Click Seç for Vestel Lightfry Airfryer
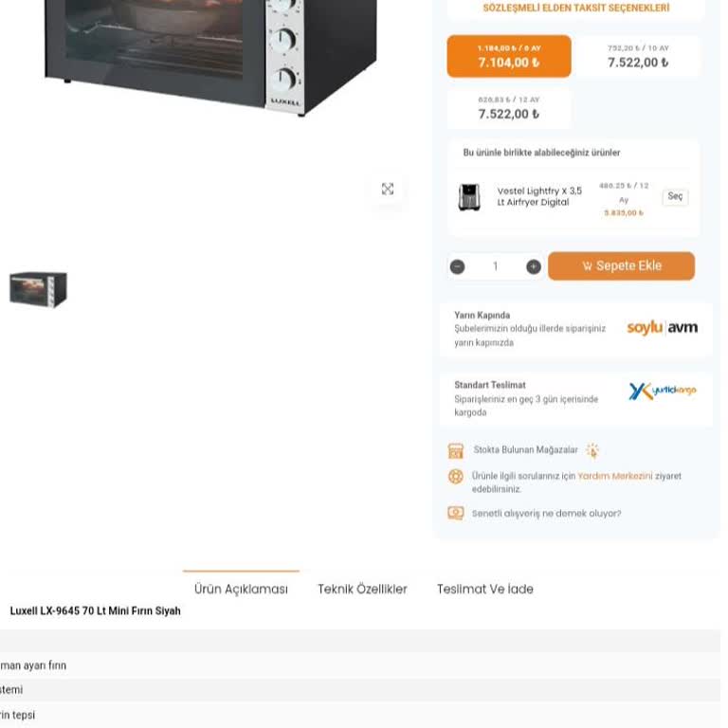This screenshot has height=728, width=728. pos(675,196)
